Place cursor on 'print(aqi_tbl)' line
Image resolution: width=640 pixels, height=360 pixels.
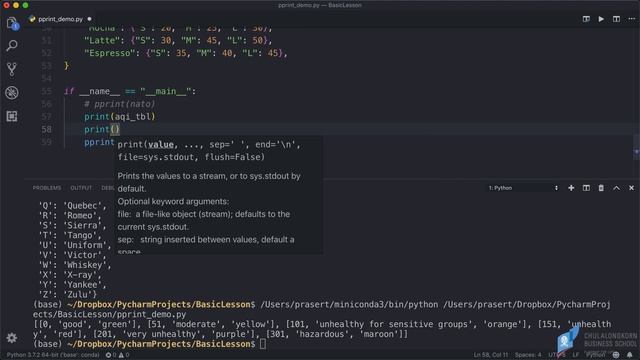(x=120, y=117)
